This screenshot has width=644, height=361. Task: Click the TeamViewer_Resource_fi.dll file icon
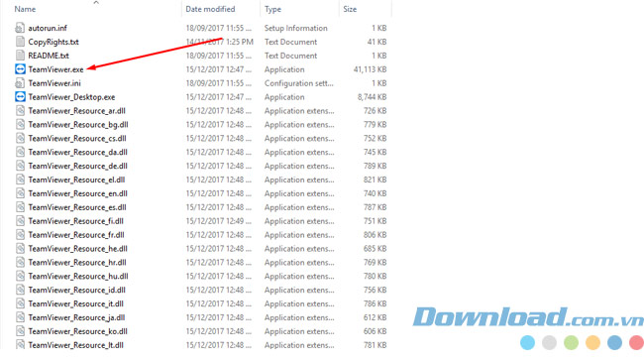(20, 221)
